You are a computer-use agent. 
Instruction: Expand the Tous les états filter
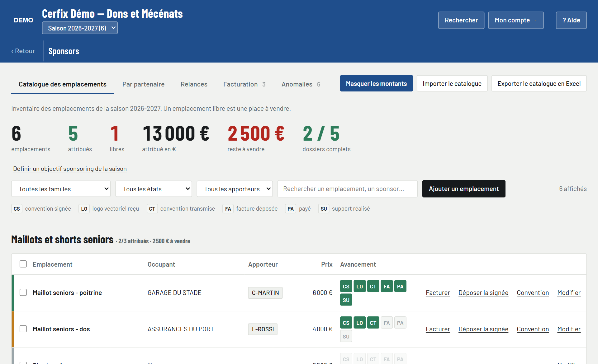pyautogui.click(x=154, y=189)
